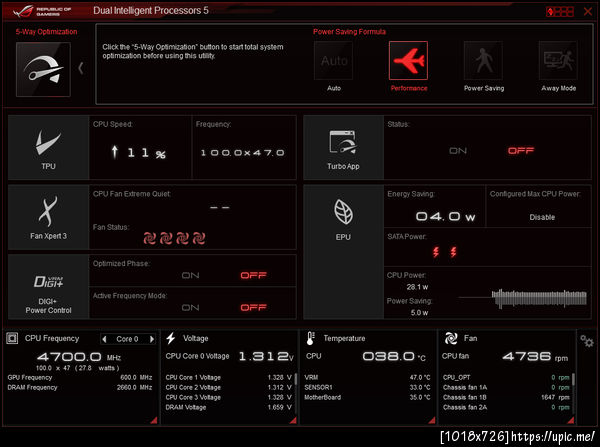The height and width of the screenshot is (447, 600).
Task: Select the Performance airplane mode
Action: coord(408,60)
